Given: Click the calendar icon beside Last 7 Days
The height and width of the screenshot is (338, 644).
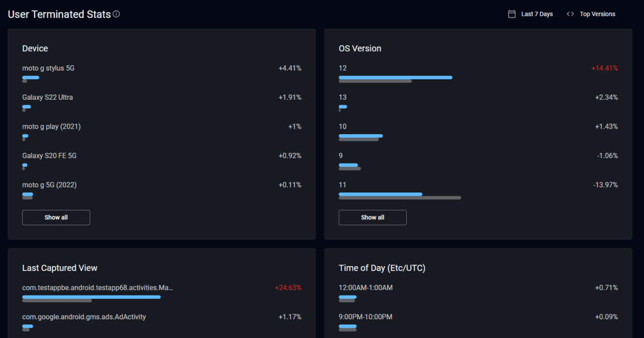Looking at the screenshot, I should pos(511,13).
